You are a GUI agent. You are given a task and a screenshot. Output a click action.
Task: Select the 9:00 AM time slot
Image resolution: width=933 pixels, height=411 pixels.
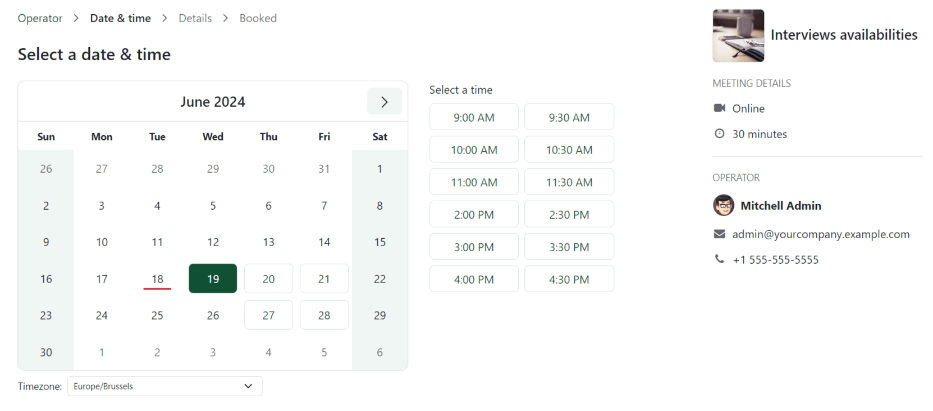[x=474, y=117]
